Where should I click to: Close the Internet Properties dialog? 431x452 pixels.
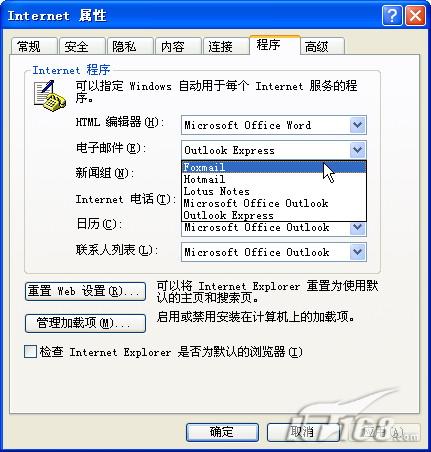pyautogui.click(x=415, y=15)
